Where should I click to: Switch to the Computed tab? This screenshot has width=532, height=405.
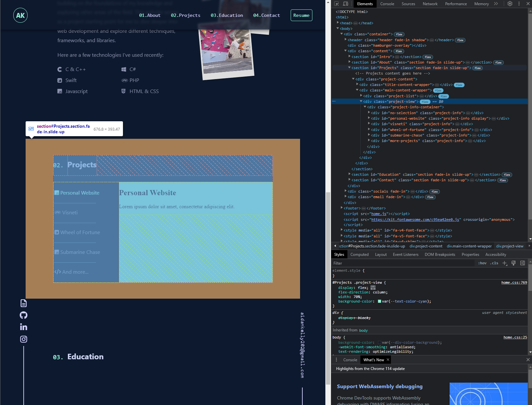click(359, 255)
